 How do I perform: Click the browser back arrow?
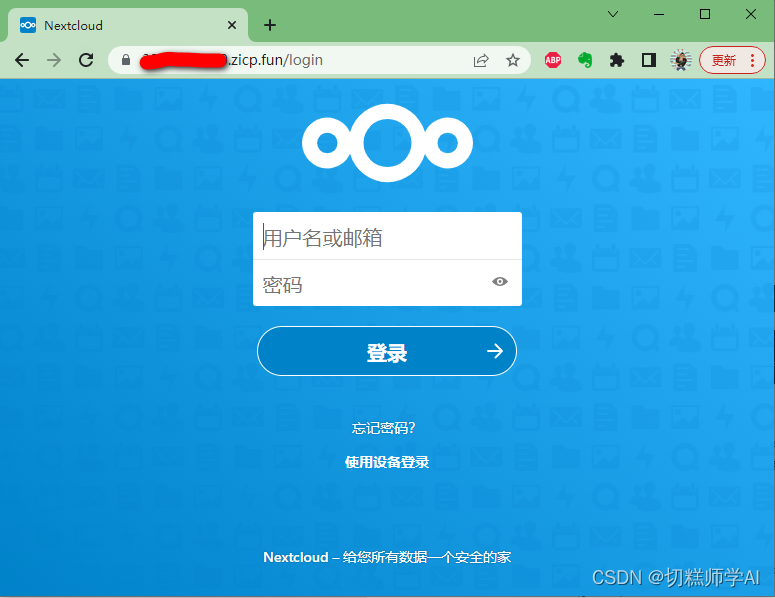pos(22,60)
